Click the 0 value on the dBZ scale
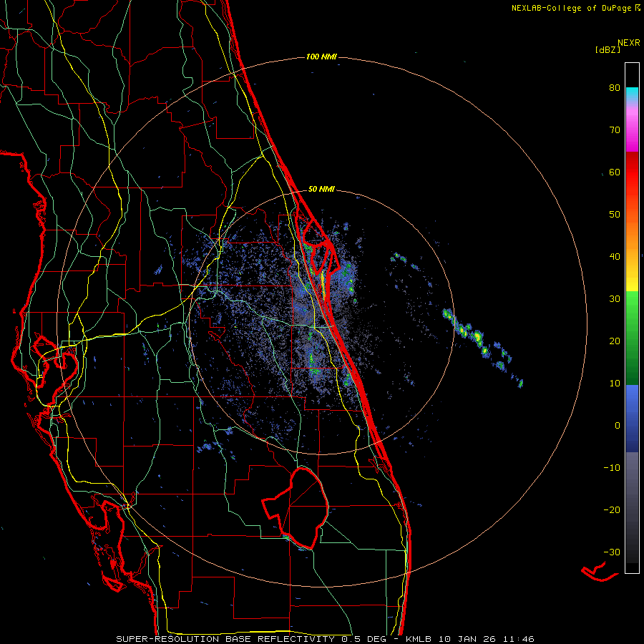644x644 pixels. (x=618, y=426)
